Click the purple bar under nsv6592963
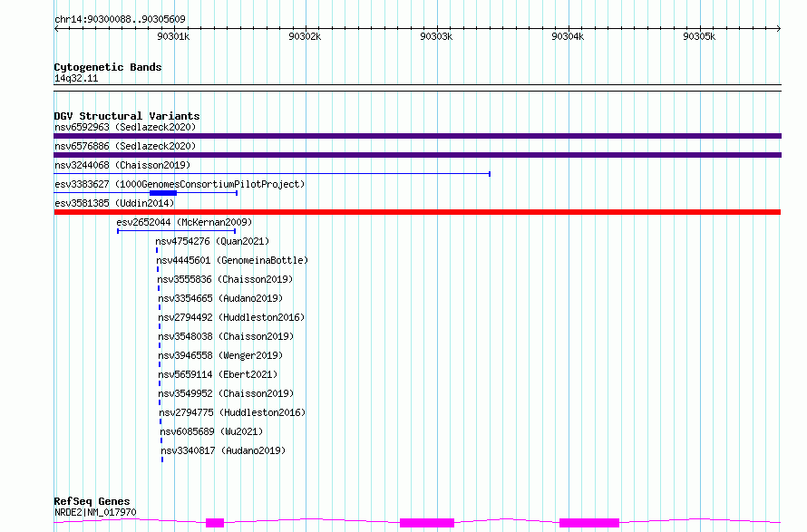Viewport: 807px width, 532px height. tap(417, 136)
